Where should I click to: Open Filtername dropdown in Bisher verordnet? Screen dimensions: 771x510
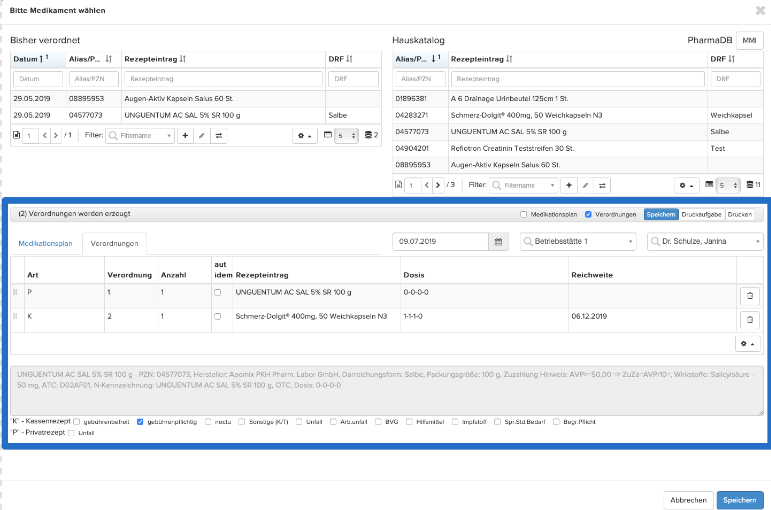pyautogui.click(x=140, y=135)
